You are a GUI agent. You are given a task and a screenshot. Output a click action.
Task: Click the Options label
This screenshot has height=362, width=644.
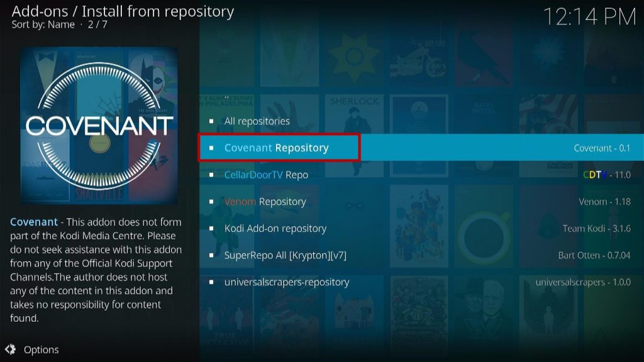[x=41, y=349]
